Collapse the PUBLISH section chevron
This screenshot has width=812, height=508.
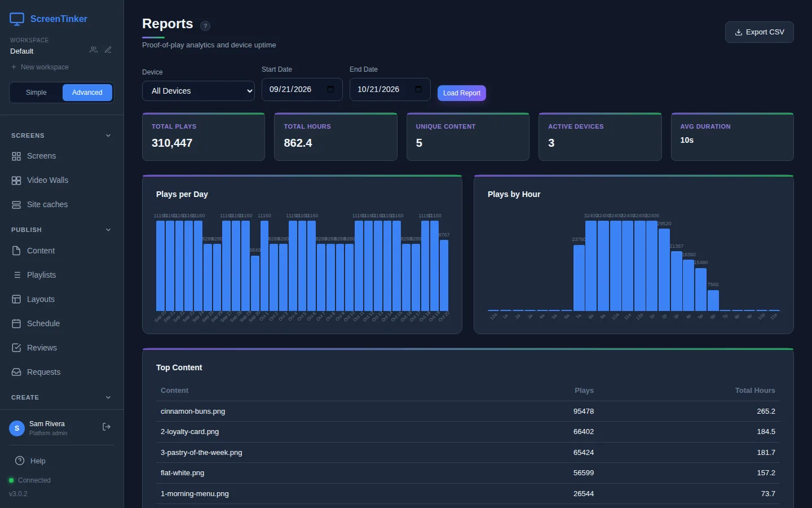(108, 230)
